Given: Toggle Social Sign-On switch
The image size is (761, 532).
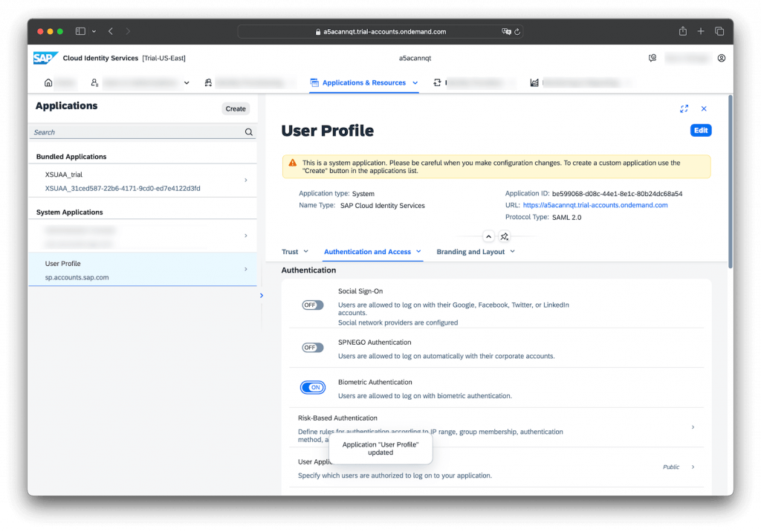Looking at the screenshot, I should tap(313, 305).
